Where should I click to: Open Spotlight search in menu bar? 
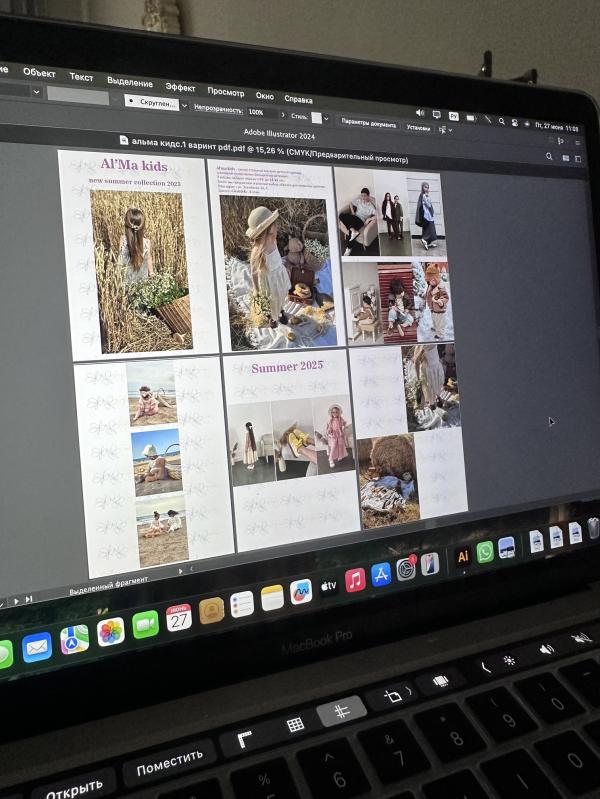[x=502, y=121]
